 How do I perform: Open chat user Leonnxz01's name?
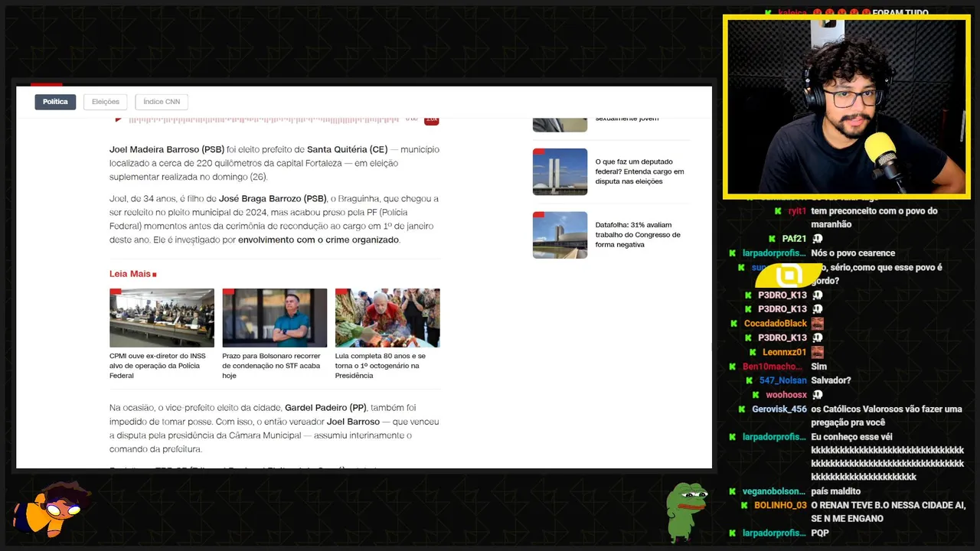785,352
